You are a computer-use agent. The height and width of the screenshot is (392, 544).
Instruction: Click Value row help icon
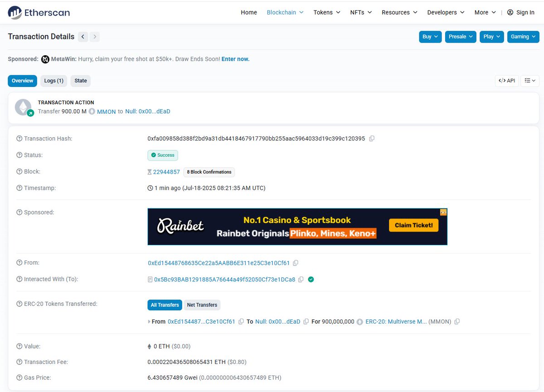[19, 346]
